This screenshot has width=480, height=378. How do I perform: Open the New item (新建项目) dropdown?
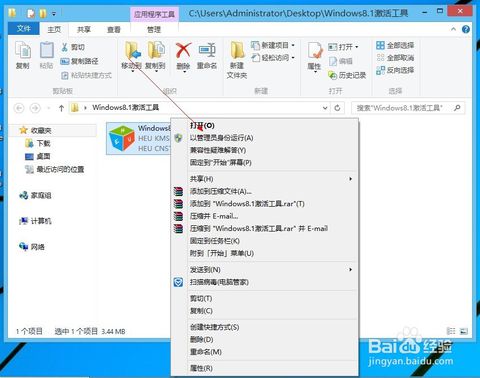[273, 45]
